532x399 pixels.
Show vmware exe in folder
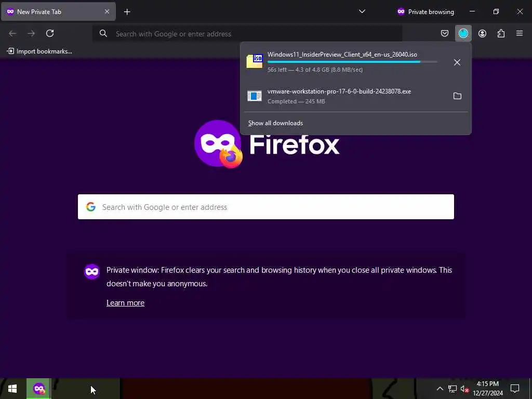(x=457, y=96)
